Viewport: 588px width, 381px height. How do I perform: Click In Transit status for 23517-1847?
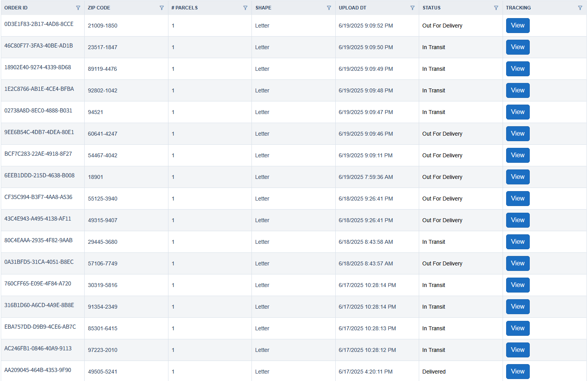(434, 47)
